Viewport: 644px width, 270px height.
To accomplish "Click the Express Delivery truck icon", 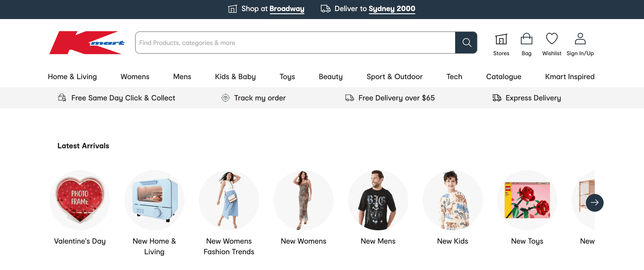I will pos(496,98).
